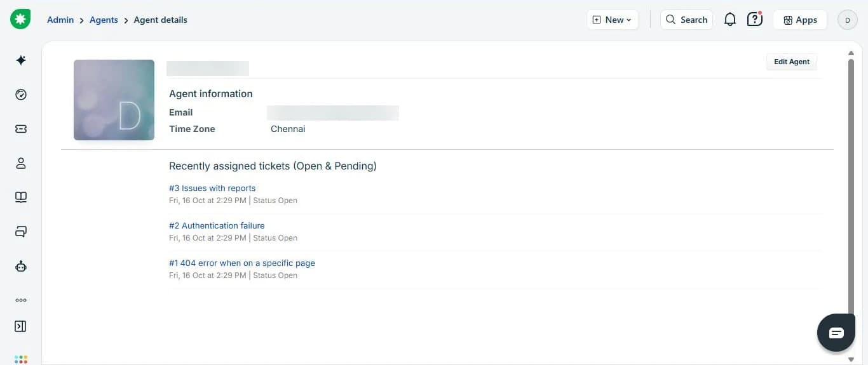This screenshot has height=365, width=868.
Task: Open the bot icon in sidebar
Action: click(x=21, y=266)
